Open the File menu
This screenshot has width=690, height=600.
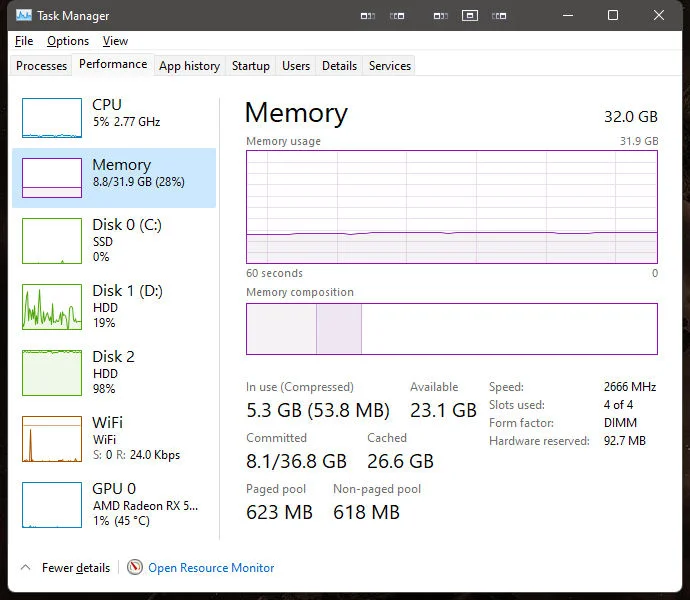coord(24,41)
